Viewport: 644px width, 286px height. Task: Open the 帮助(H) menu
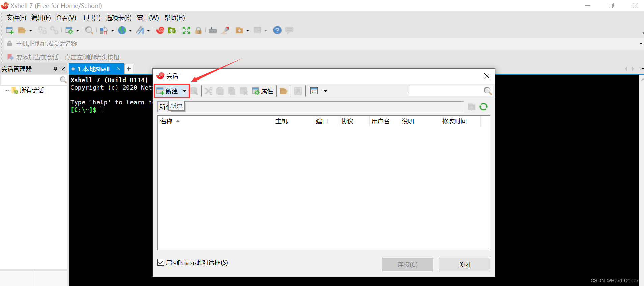[x=175, y=18]
